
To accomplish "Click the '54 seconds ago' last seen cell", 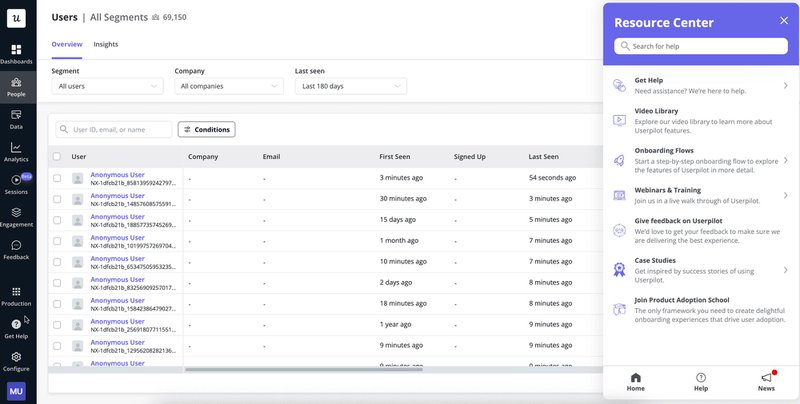I will pyautogui.click(x=553, y=178).
